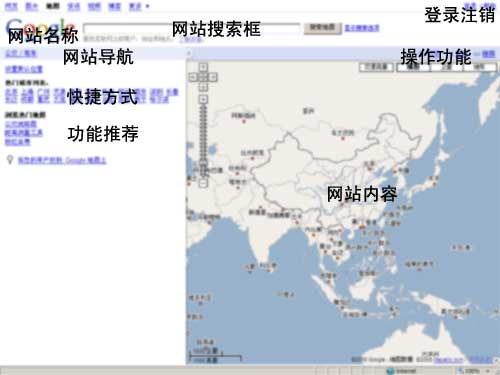
Task: Open the second link under browse popular maps
Action: tap(24, 133)
